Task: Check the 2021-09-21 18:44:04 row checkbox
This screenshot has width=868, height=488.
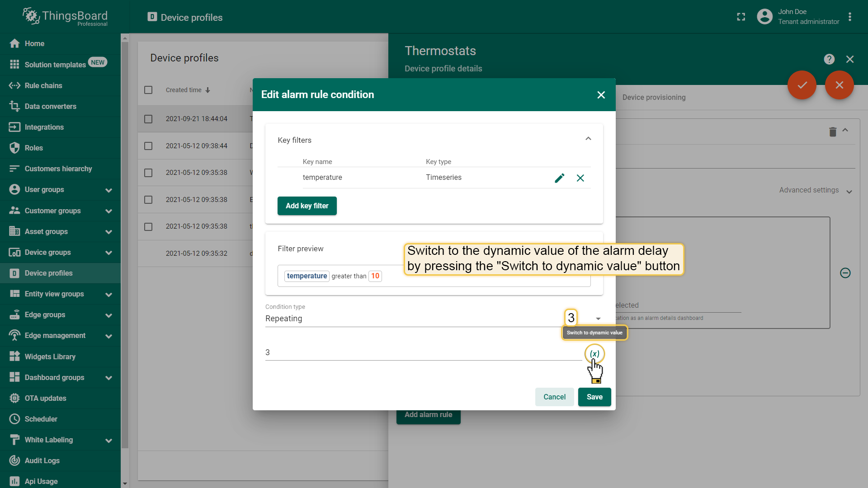Action: [x=148, y=119]
